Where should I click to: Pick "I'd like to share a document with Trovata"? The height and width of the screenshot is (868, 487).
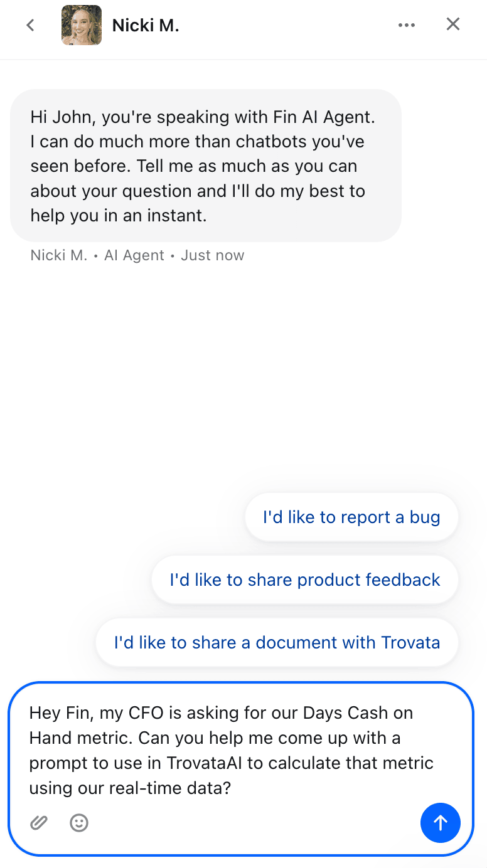(277, 642)
